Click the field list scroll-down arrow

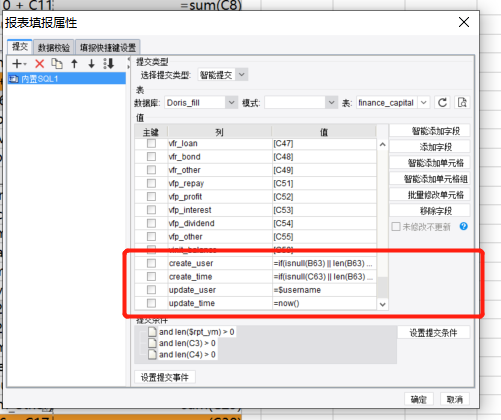pos(383,304)
